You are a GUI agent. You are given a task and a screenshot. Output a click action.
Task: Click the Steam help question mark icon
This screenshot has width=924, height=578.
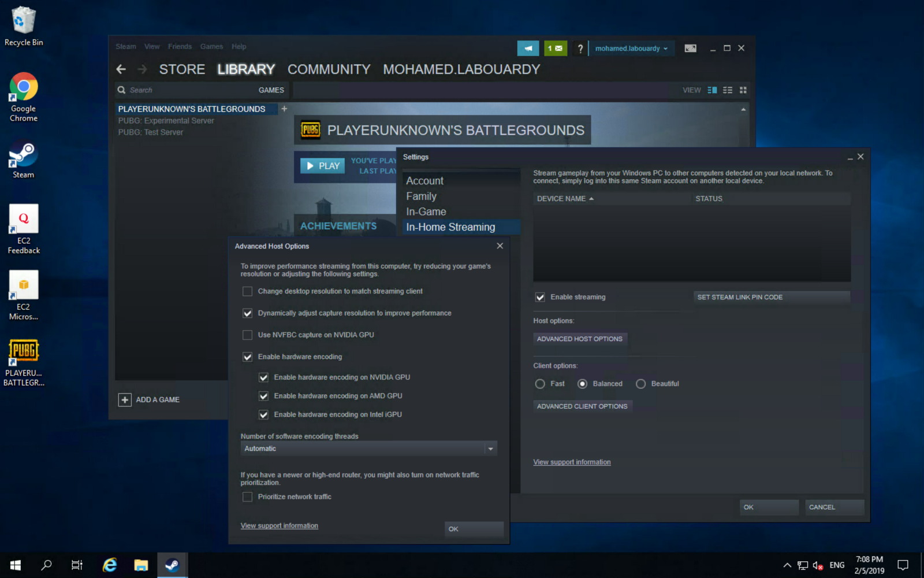coord(580,49)
